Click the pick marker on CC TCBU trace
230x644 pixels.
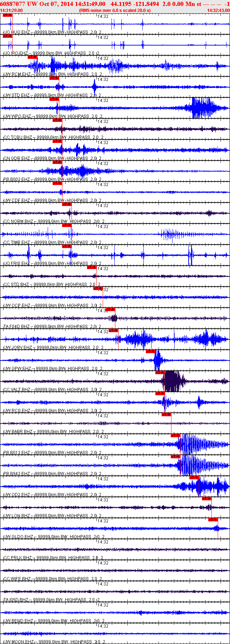click(57, 120)
